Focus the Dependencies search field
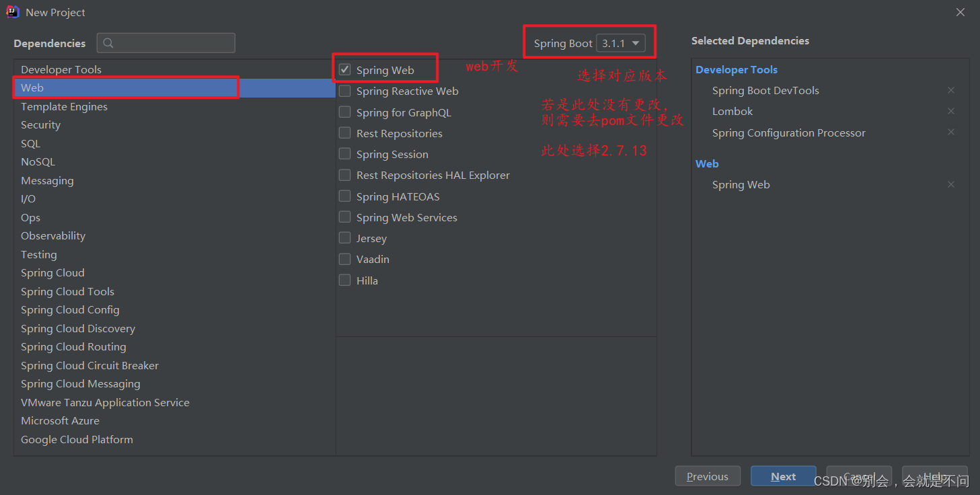The height and width of the screenshot is (495, 980). pos(166,43)
